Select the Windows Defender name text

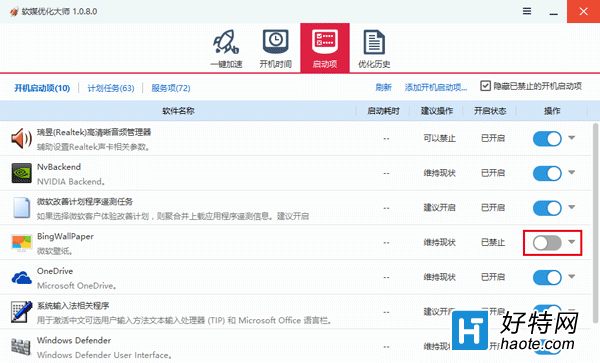coord(74,340)
